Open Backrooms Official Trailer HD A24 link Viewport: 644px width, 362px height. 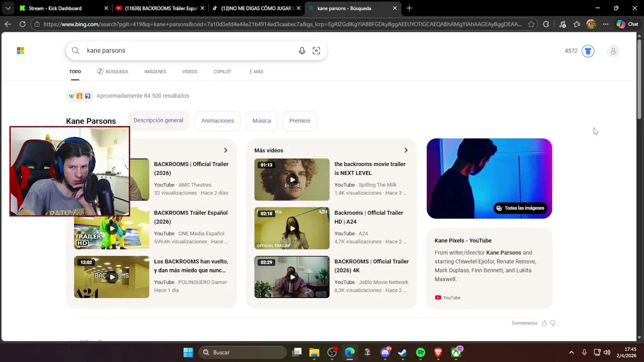click(369, 217)
